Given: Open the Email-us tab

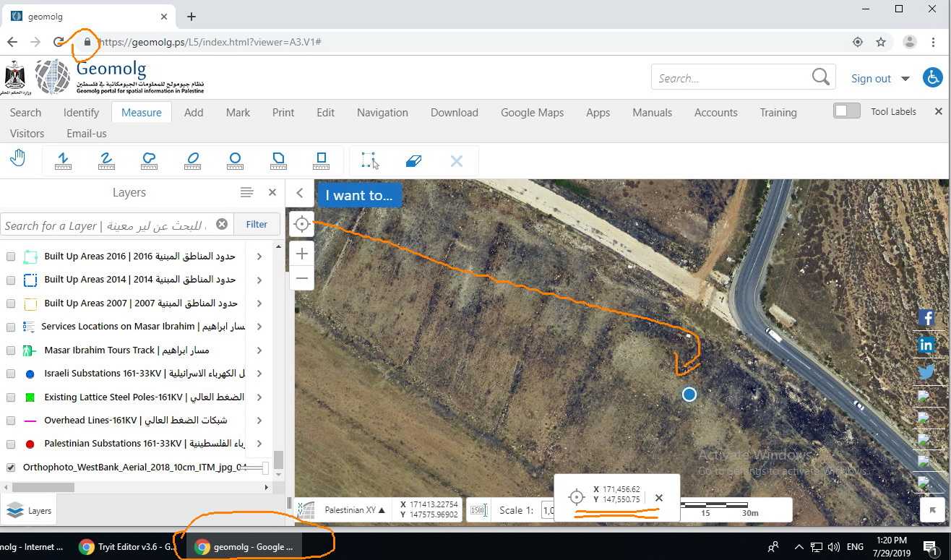Looking at the screenshot, I should [87, 133].
